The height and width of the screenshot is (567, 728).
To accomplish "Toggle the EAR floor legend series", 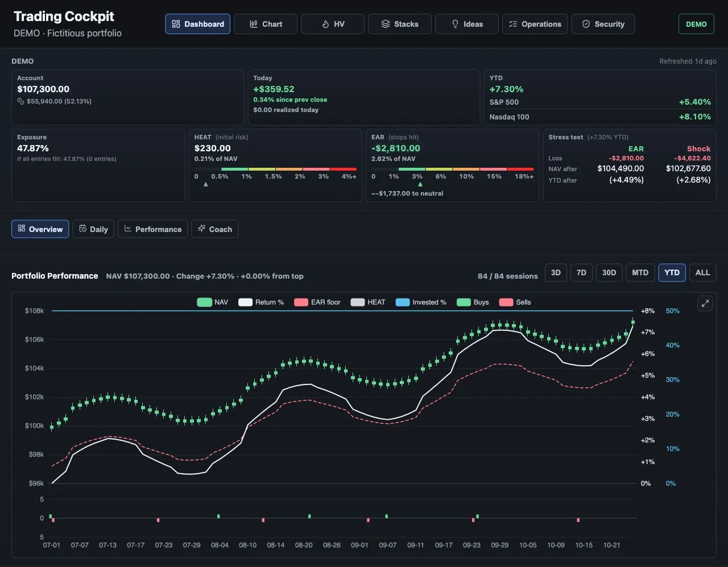I will [x=317, y=302].
